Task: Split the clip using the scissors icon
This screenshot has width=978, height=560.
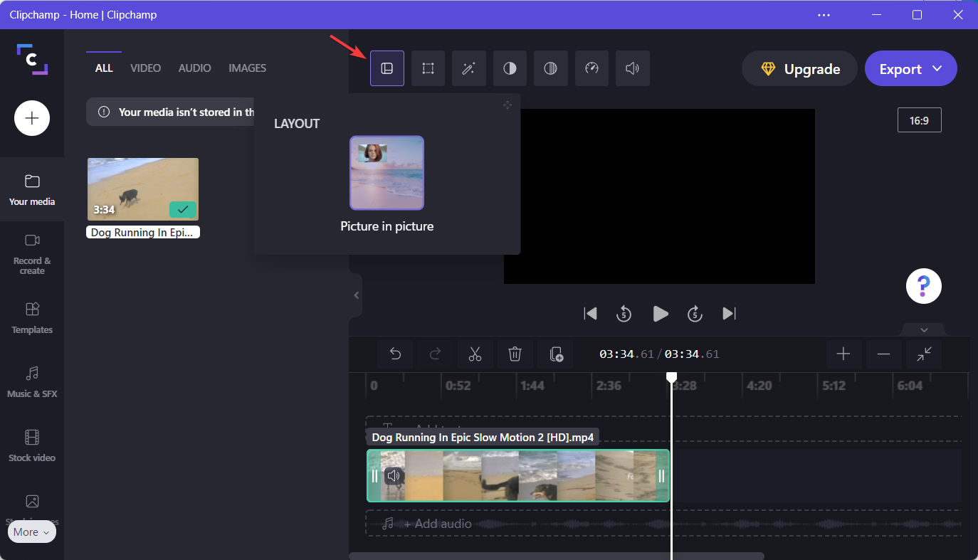Action: tap(475, 354)
